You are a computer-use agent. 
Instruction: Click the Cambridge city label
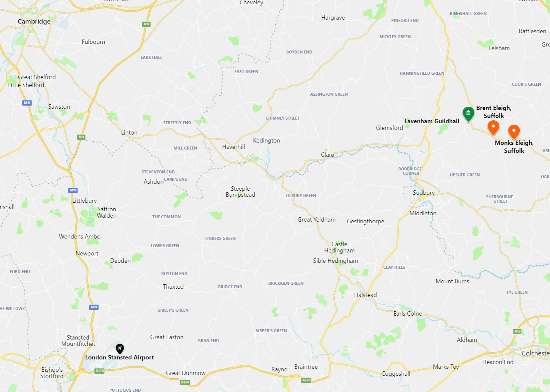[x=34, y=21]
